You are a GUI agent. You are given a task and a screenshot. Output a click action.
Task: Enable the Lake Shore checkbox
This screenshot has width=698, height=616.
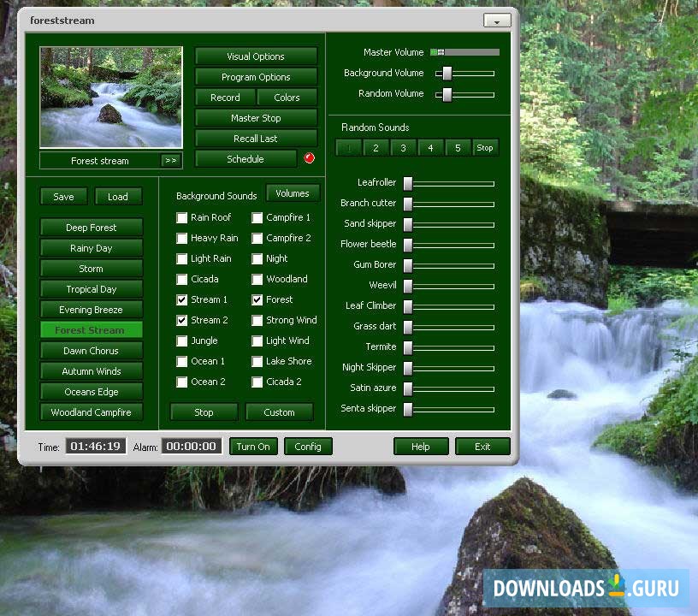click(257, 361)
